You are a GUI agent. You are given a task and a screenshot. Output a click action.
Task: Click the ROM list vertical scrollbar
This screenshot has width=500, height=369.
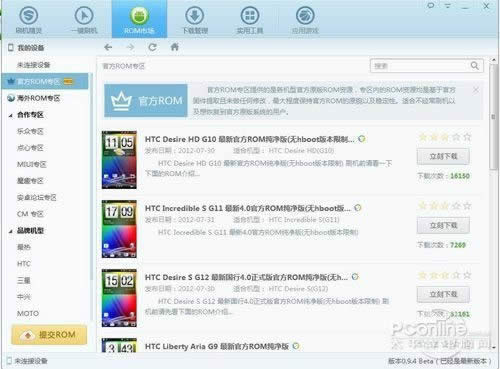(x=493, y=117)
